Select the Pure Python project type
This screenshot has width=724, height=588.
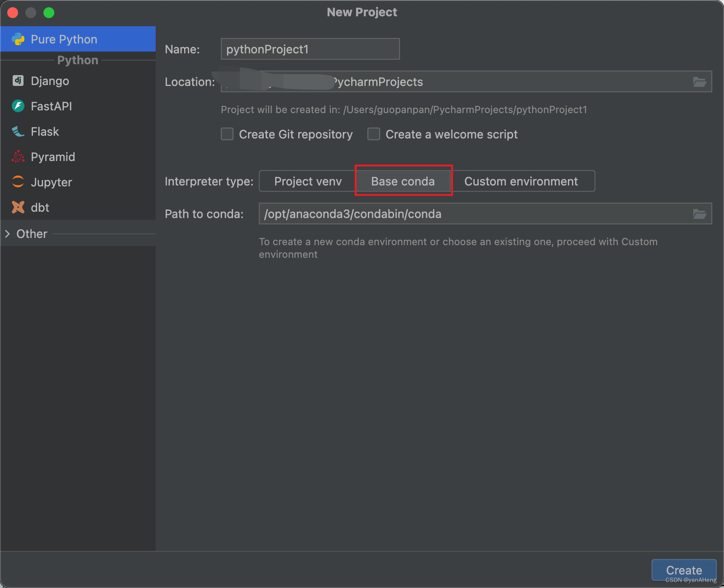pyautogui.click(x=78, y=39)
